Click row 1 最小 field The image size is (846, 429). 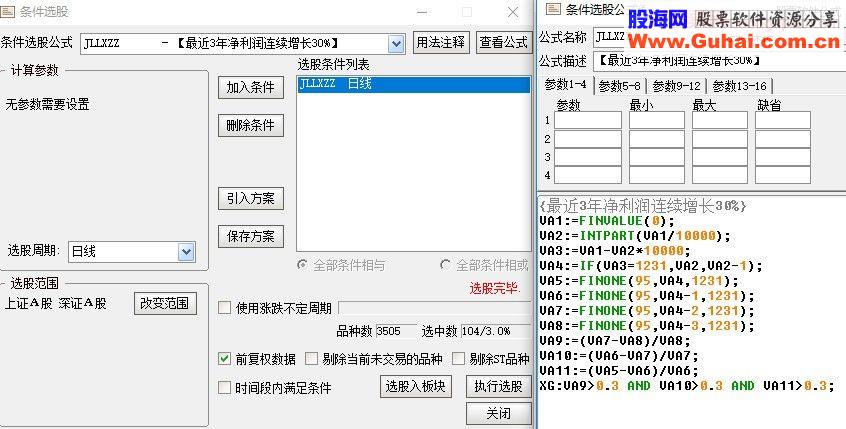click(657, 120)
